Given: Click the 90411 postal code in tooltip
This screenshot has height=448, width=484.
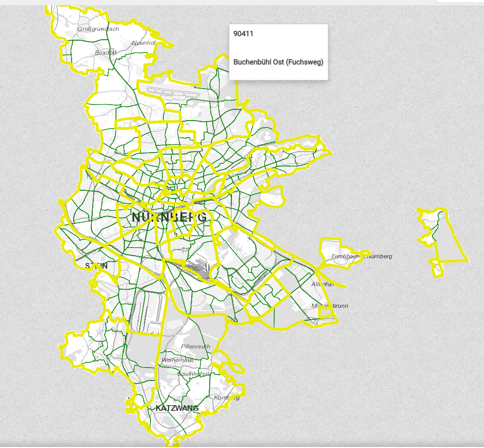Looking at the screenshot, I should 243,34.
